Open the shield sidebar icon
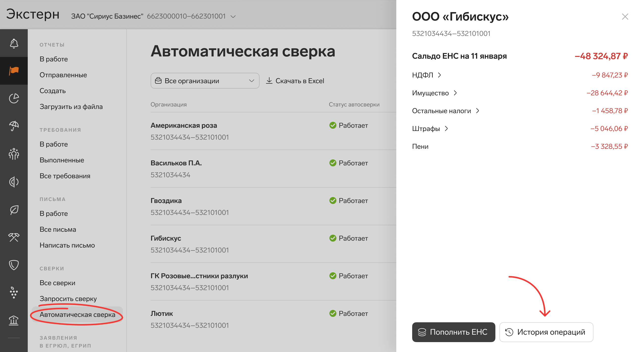This screenshot has height=352, width=644. (14, 265)
